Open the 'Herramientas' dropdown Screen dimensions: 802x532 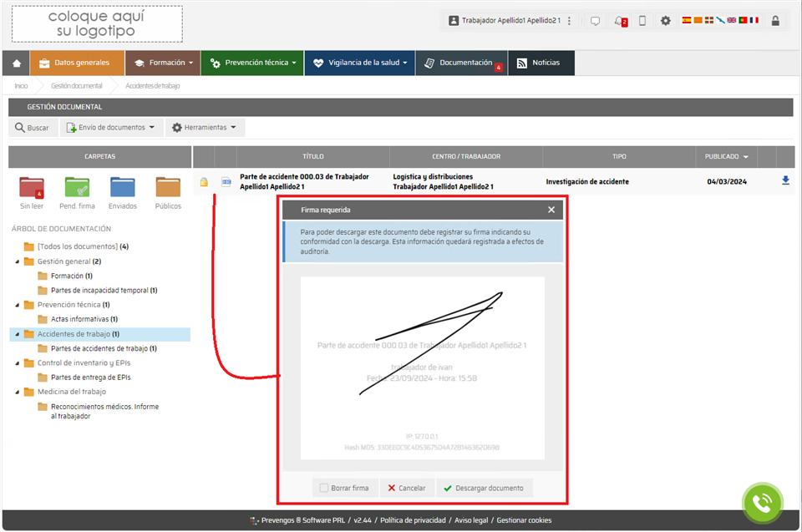(205, 128)
